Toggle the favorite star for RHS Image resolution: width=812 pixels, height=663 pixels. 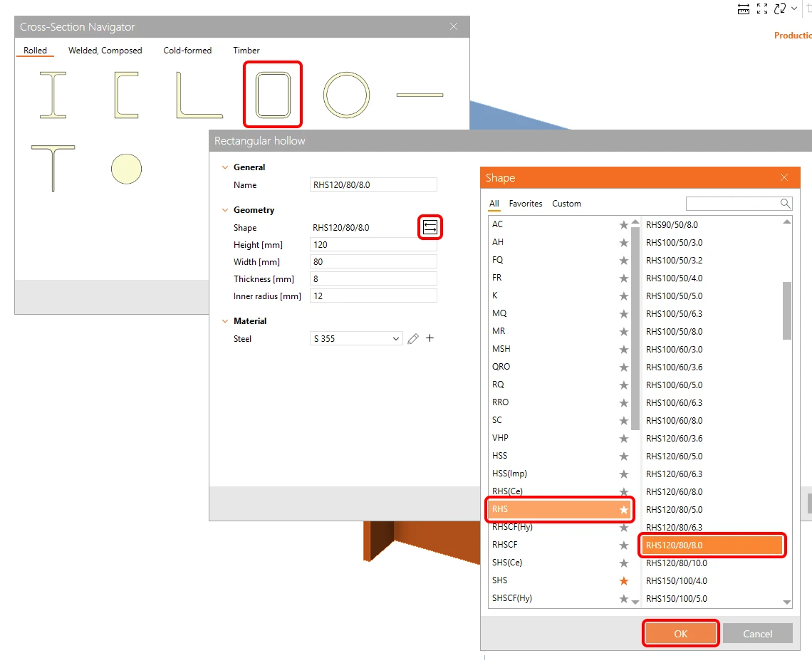click(624, 510)
